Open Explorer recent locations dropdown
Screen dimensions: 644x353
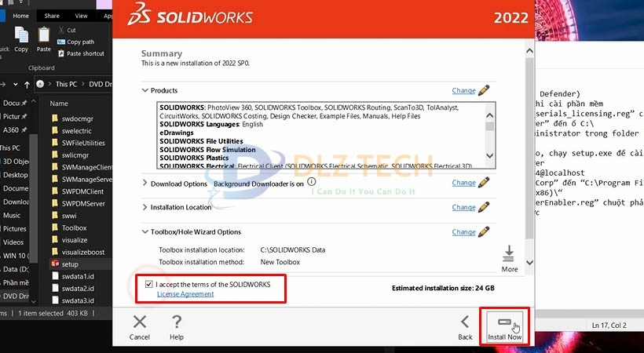(16, 84)
